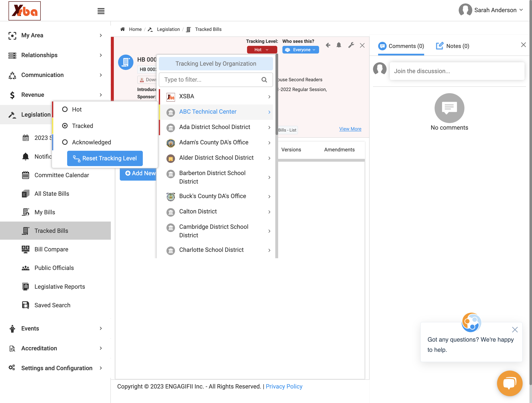Close the comments side panel

(x=523, y=45)
